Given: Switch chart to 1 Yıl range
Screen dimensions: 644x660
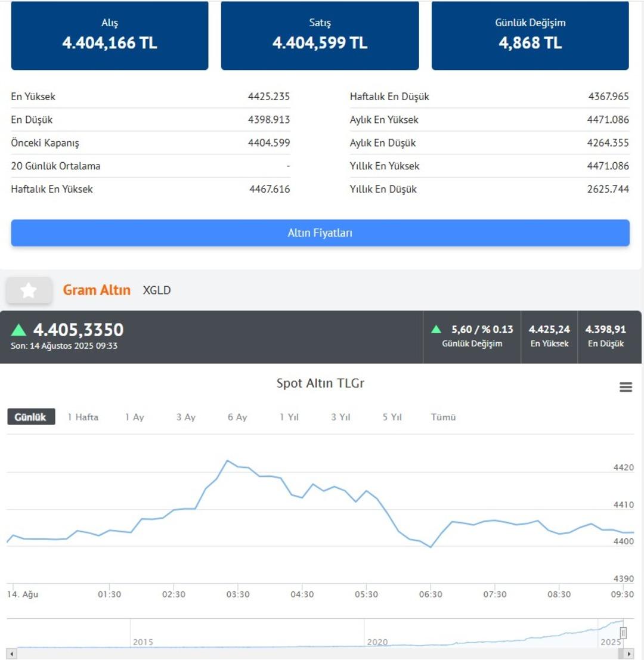Looking at the screenshot, I should click(289, 417).
